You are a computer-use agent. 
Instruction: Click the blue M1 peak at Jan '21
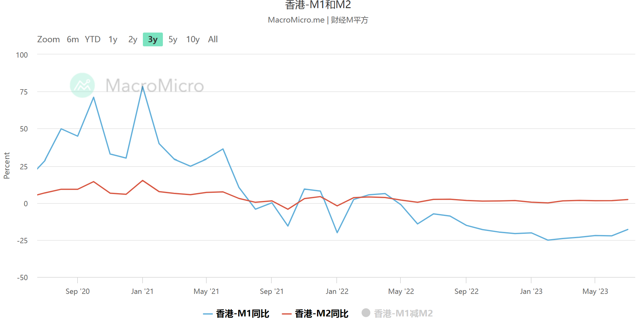point(143,87)
